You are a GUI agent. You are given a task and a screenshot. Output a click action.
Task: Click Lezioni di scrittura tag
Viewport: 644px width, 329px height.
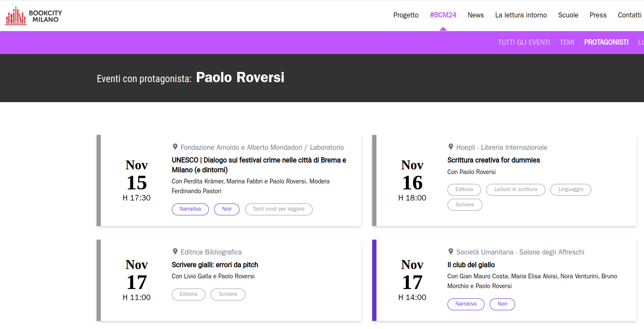tap(516, 190)
